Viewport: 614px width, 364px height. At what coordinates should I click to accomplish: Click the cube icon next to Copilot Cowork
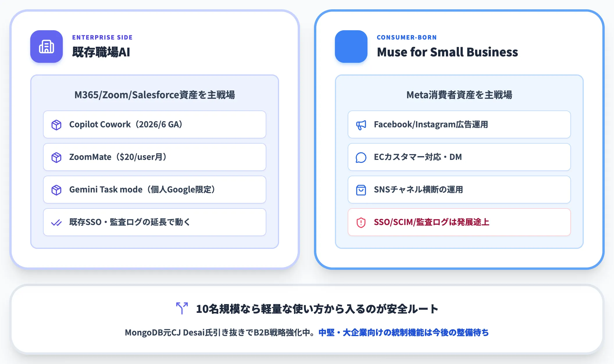tap(56, 125)
